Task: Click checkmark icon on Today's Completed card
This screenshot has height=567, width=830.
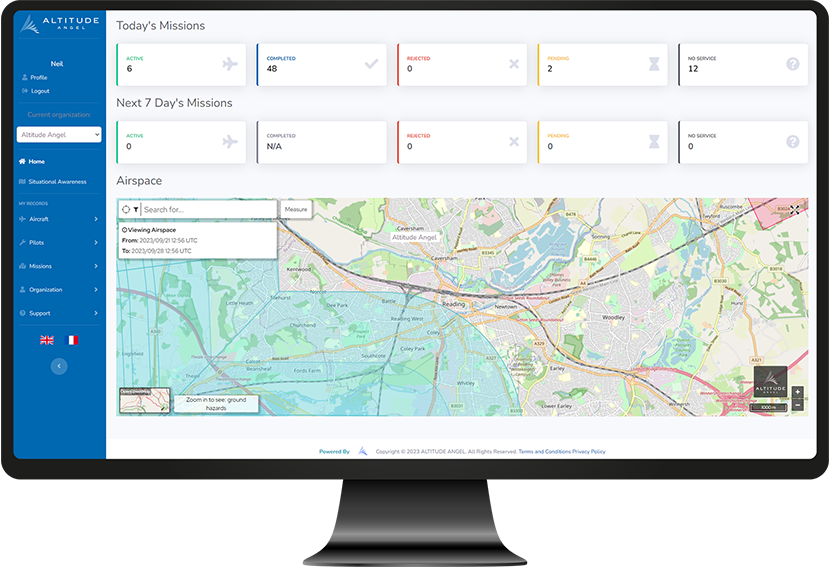Action: pyautogui.click(x=372, y=64)
